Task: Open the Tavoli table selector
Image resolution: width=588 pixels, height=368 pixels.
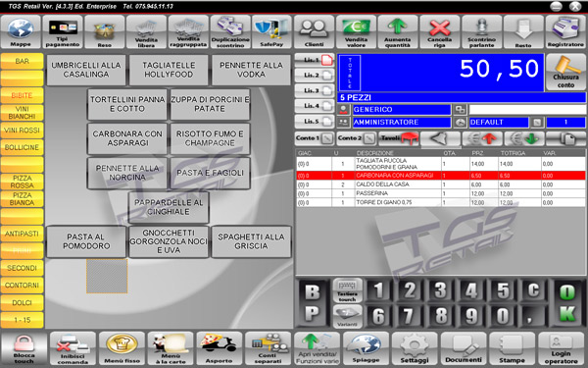Action: pos(399,138)
